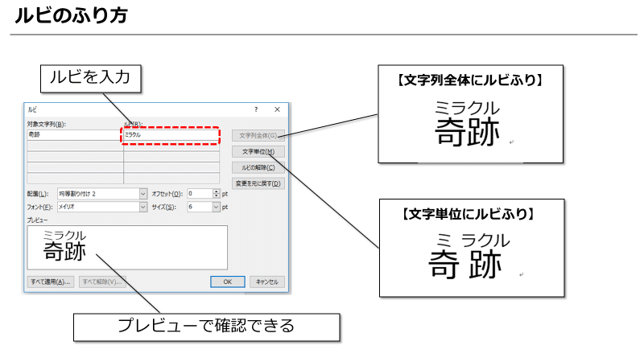Apply ruby per character with 文字単位(M)
The image size is (644, 362).
258,151
